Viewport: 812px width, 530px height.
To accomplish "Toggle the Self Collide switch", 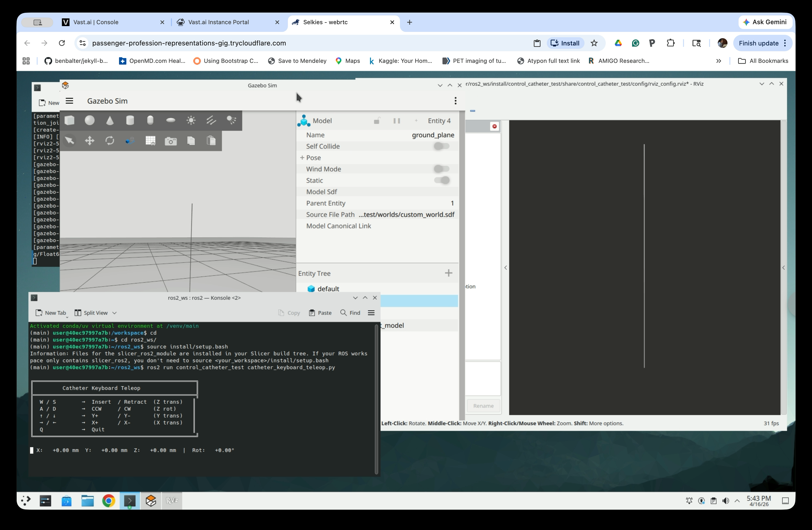I will click(442, 146).
